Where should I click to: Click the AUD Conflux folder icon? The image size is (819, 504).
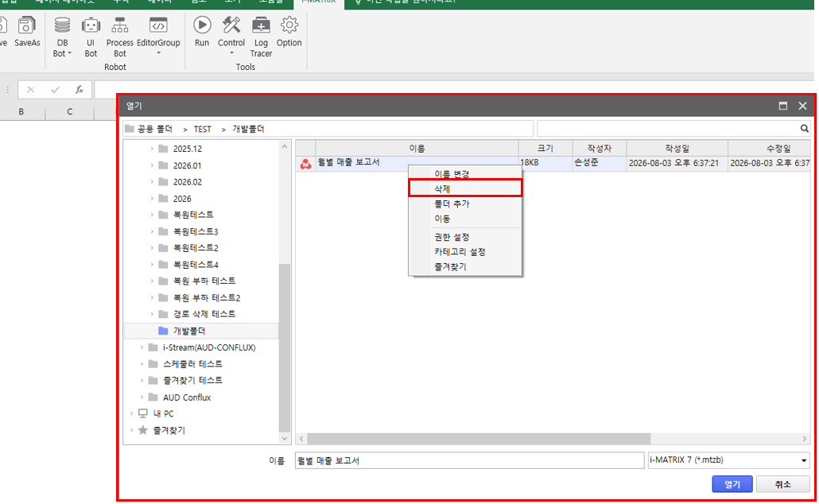(153, 397)
